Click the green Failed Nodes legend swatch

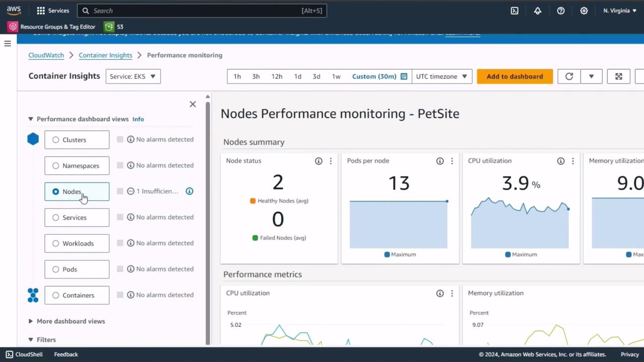(x=255, y=238)
